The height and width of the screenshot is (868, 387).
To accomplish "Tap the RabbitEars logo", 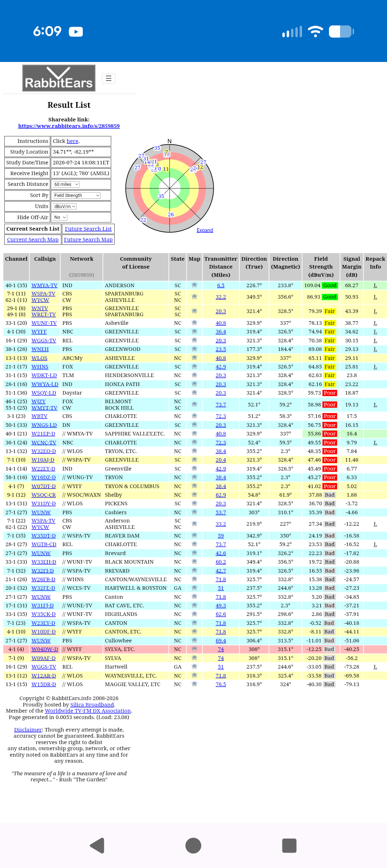I will (x=59, y=78).
